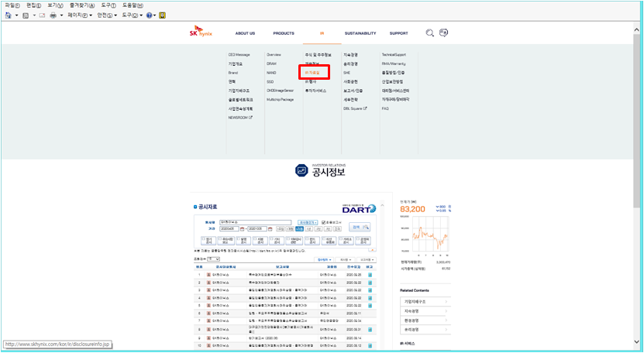Viewport: 644px width, 353px height.
Task: Check the seventh disclosure type checkbox 펀드공시
Action: pyautogui.click(x=306, y=238)
